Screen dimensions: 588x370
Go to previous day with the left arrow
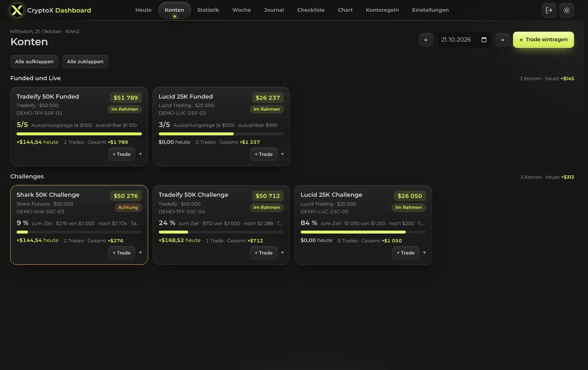pyautogui.click(x=426, y=40)
